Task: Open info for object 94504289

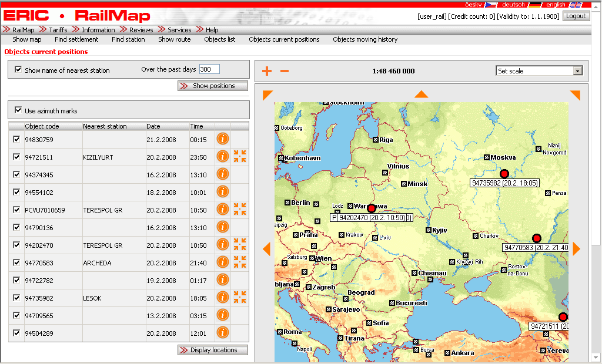Action: [223, 332]
